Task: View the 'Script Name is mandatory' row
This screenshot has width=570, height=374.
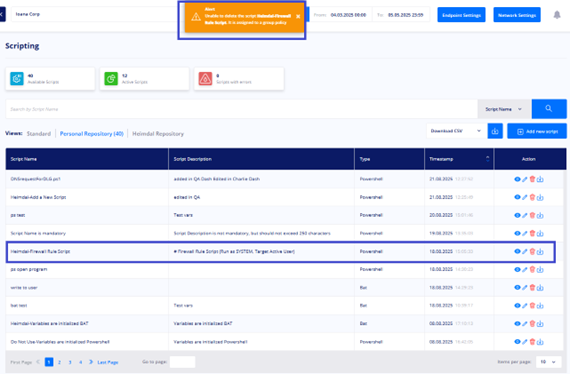Action: [517, 233]
